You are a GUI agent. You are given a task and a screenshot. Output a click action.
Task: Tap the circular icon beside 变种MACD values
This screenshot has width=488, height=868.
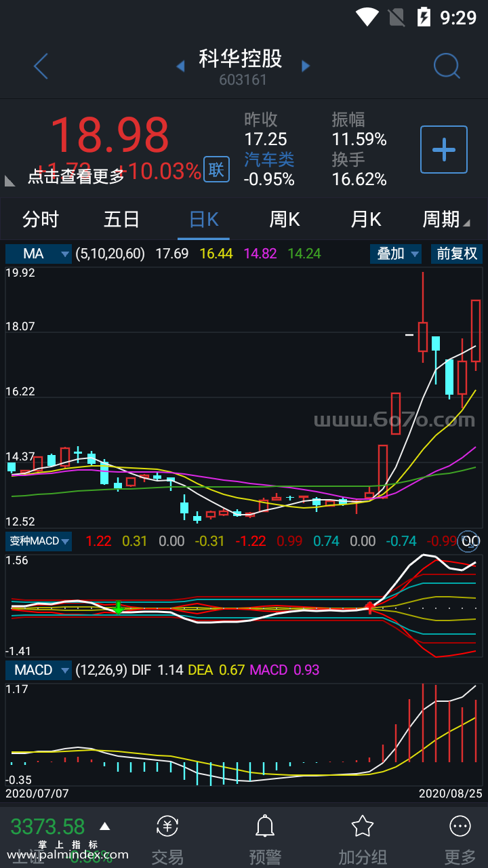[469, 540]
